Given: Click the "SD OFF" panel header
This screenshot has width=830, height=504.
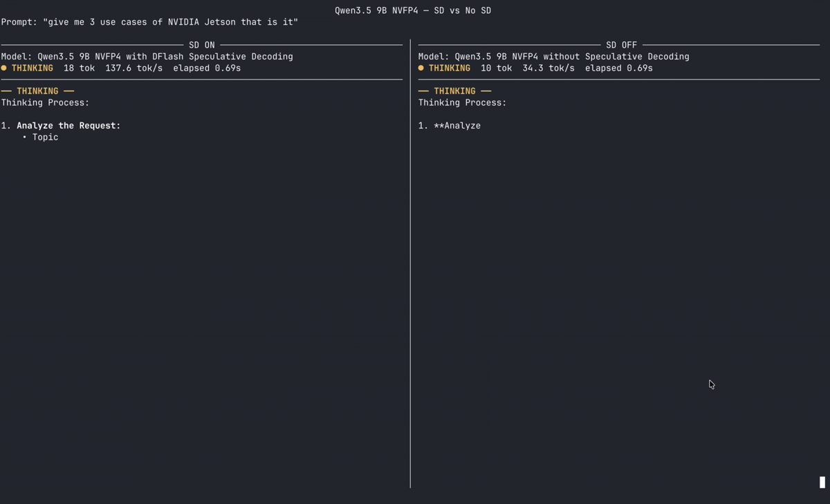Looking at the screenshot, I should 621,45.
